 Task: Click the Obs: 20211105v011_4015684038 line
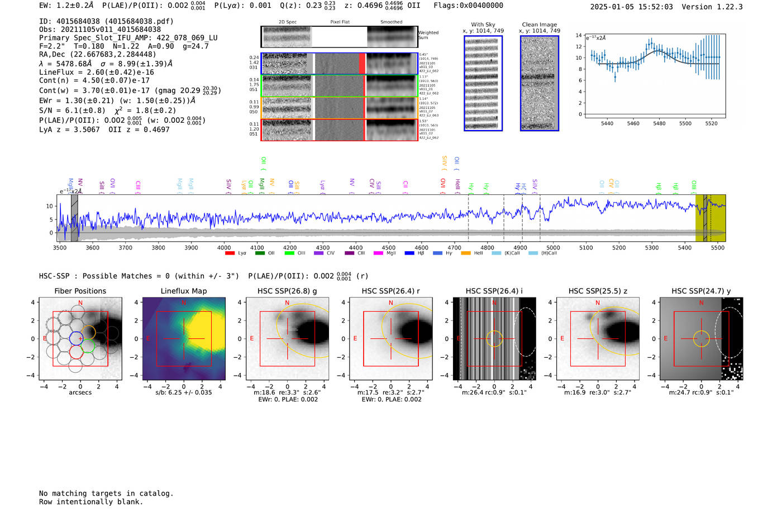(x=100, y=30)
